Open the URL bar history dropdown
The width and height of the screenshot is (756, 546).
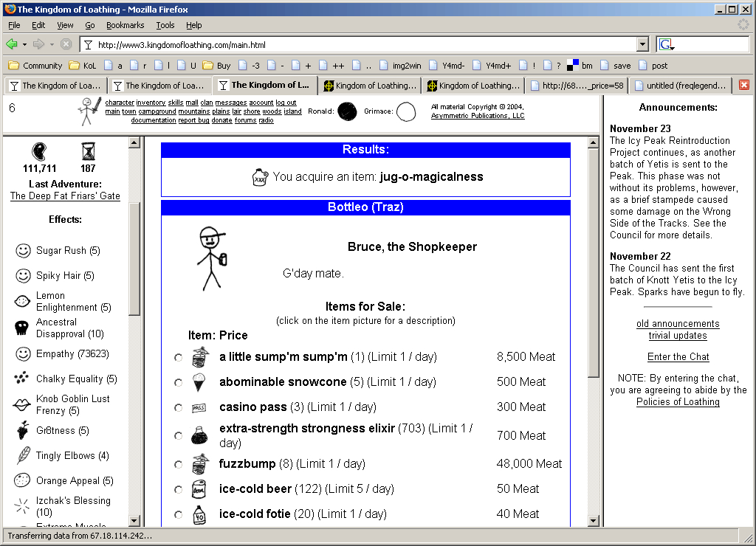(642, 44)
